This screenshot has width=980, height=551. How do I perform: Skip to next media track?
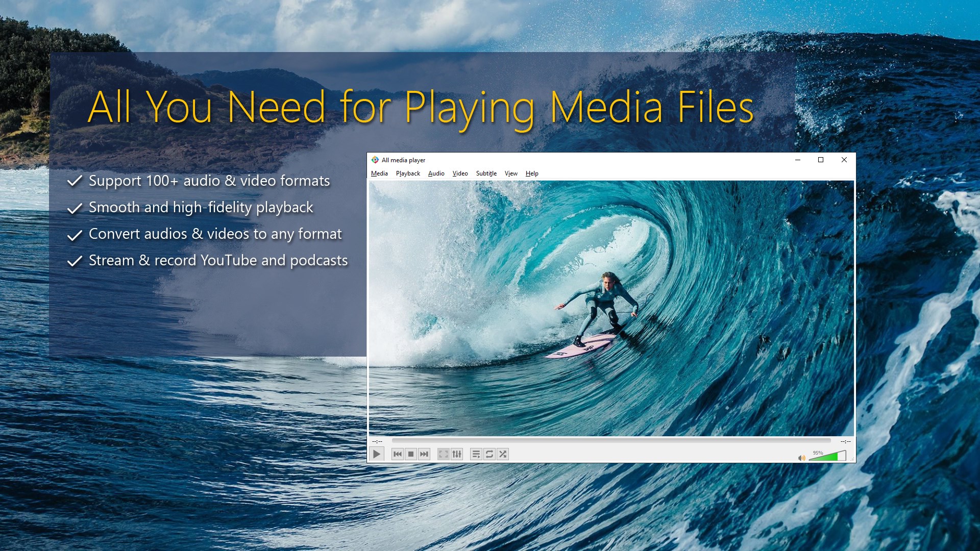click(424, 454)
